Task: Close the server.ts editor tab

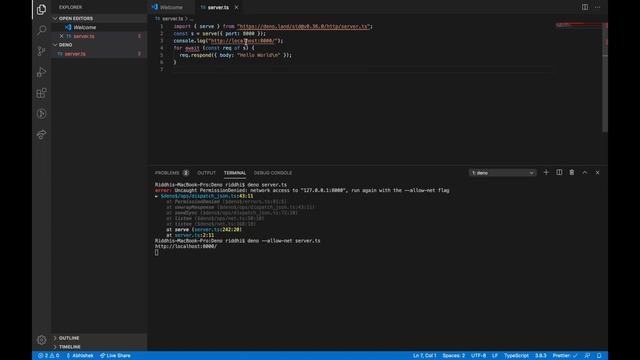Action: [236, 7]
